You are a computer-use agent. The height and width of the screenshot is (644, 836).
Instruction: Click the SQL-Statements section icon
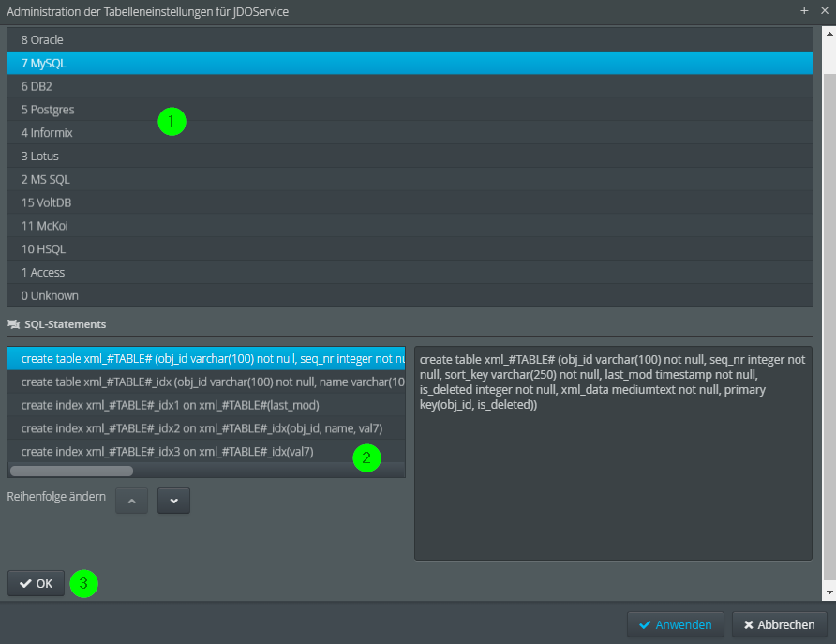[13, 324]
